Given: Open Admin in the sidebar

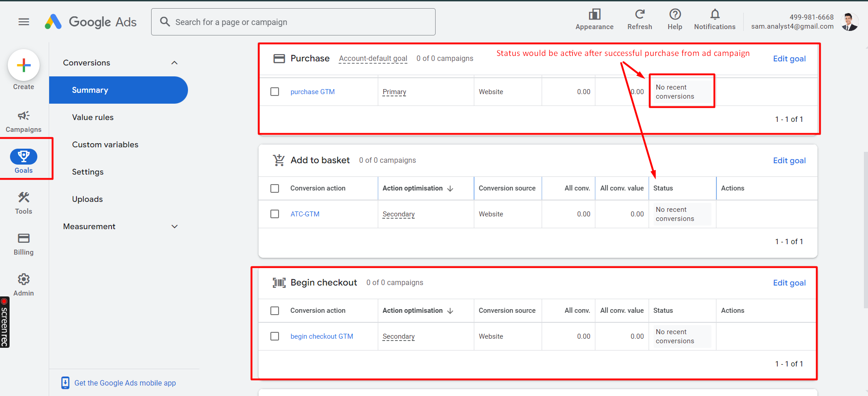Looking at the screenshot, I should point(24,285).
